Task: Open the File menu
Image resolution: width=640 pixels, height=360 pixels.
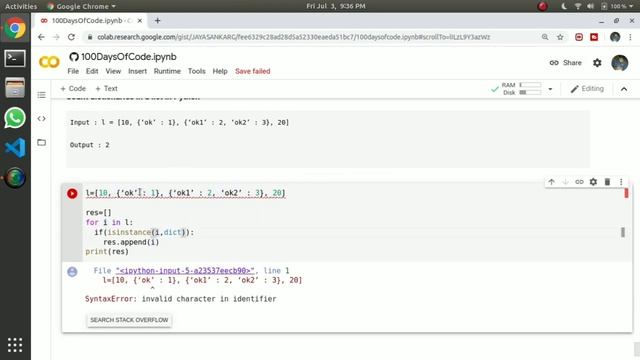Action: point(73,71)
